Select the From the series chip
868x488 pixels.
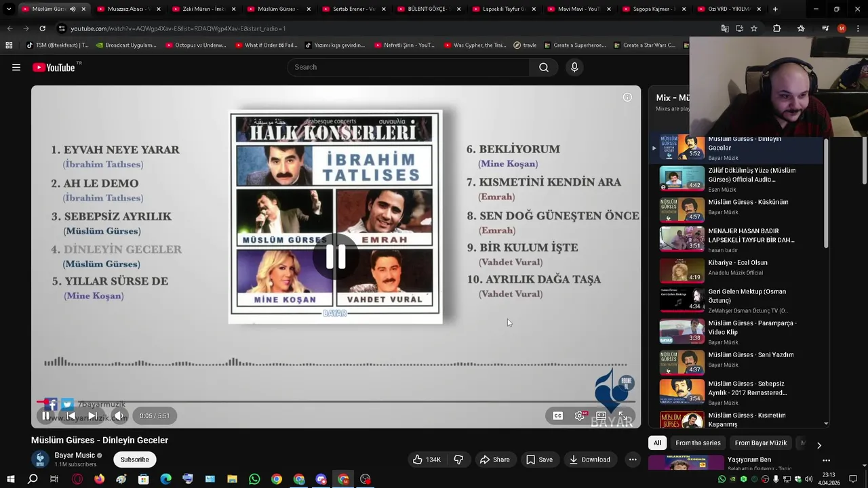point(698,443)
